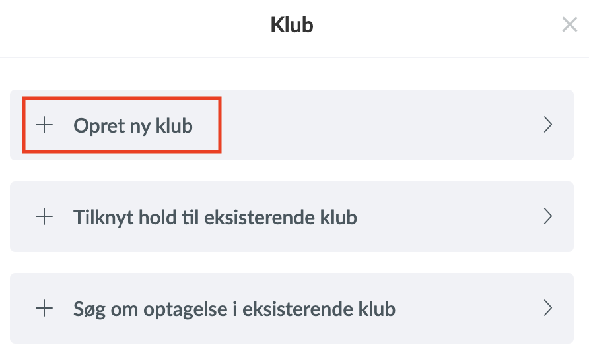589x364 pixels.
Task: Expand chevron on Søg om optagelse row
Action: 548,308
